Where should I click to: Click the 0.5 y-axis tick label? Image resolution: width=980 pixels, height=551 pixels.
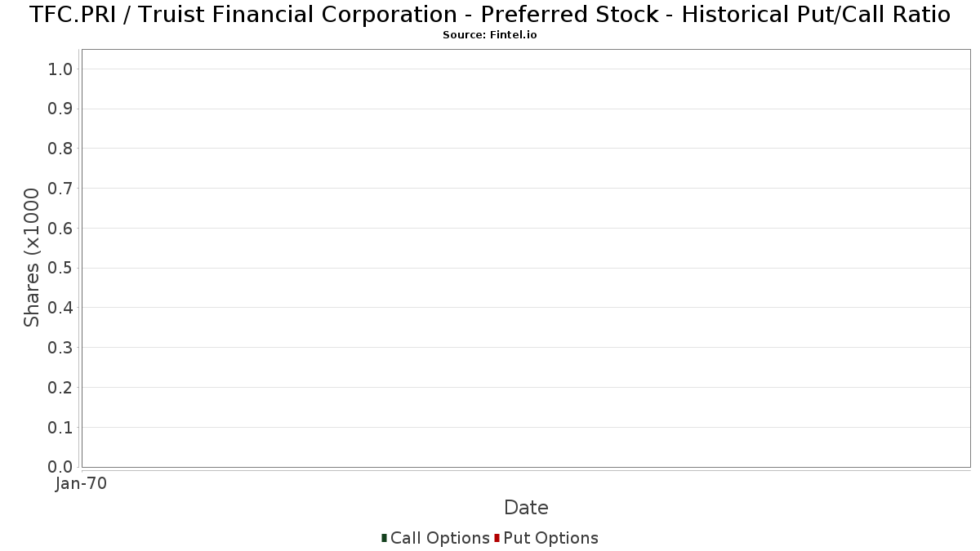pyautogui.click(x=61, y=269)
